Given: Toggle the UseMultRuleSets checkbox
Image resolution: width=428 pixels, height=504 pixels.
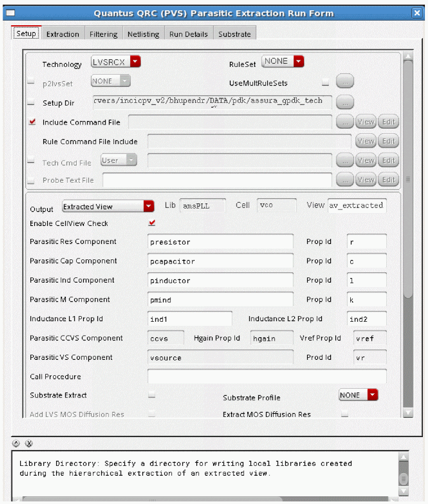Looking at the screenshot, I should pyautogui.click(x=326, y=82).
